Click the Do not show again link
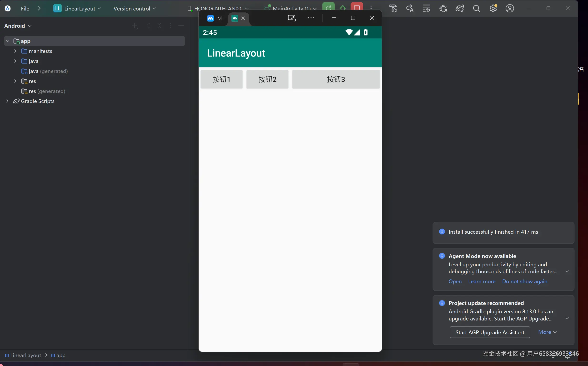This screenshot has width=588, height=366. [525, 281]
